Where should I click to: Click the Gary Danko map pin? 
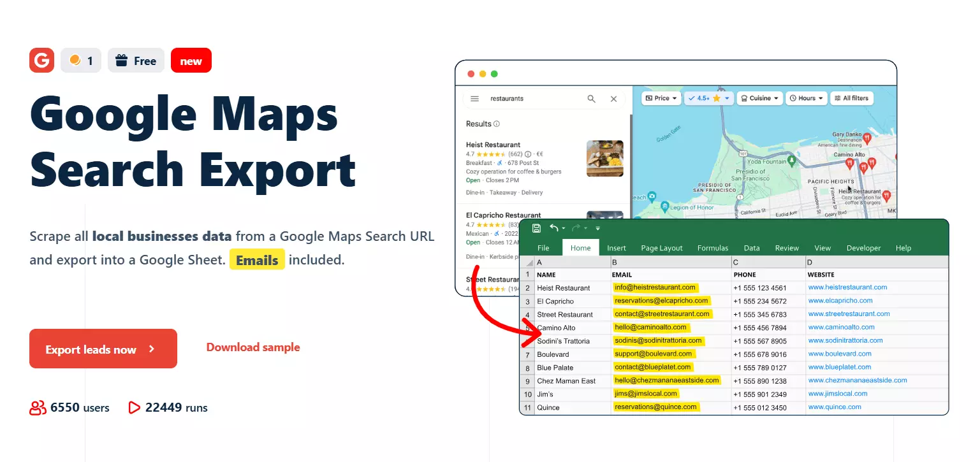pyautogui.click(x=867, y=137)
